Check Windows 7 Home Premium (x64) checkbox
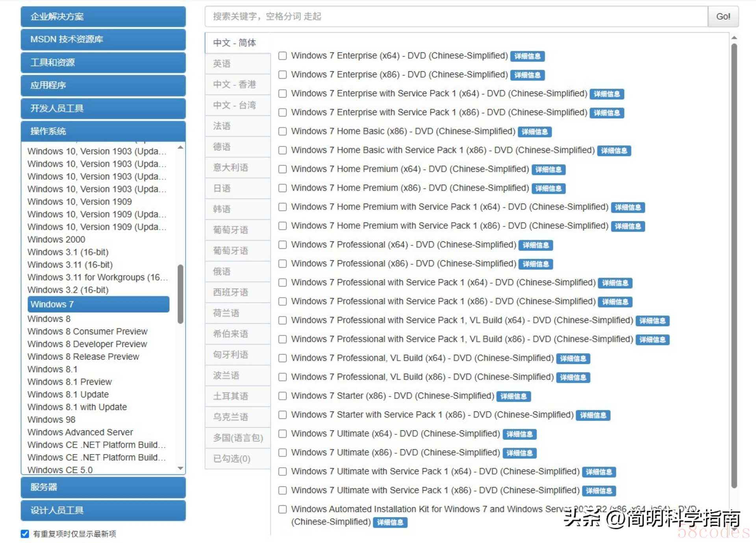 pyautogui.click(x=282, y=169)
